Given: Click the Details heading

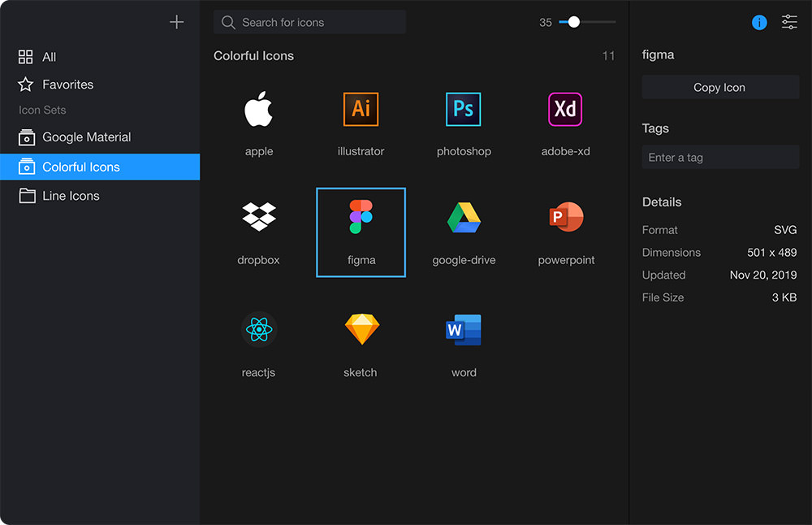Looking at the screenshot, I should (x=662, y=202).
